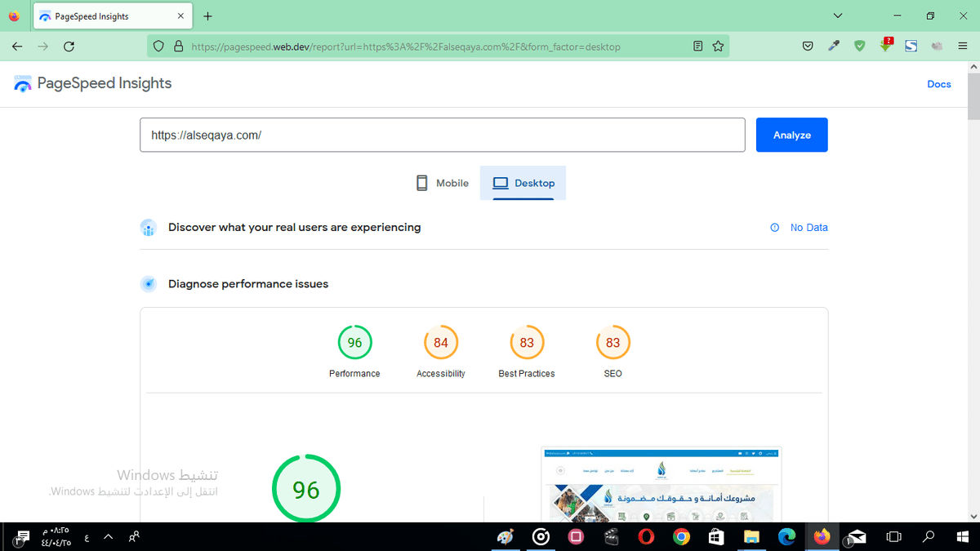Jump to Performance score 96 gauge

[354, 343]
